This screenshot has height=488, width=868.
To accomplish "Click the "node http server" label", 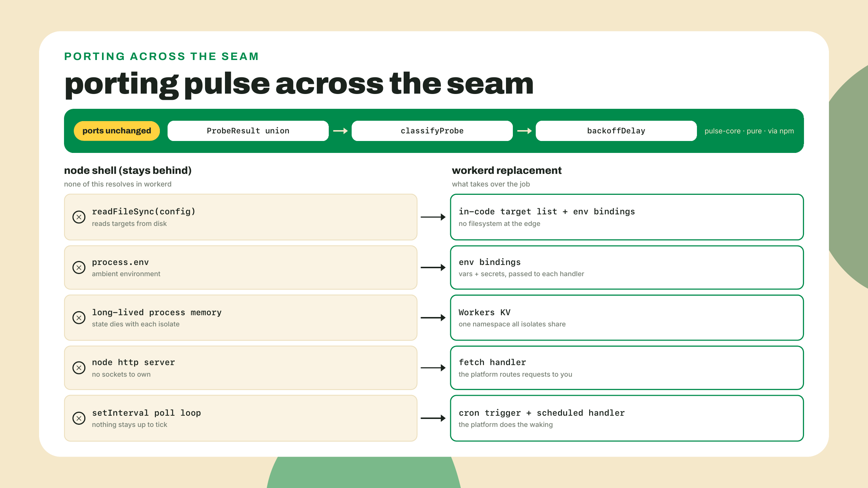I will [x=133, y=362].
